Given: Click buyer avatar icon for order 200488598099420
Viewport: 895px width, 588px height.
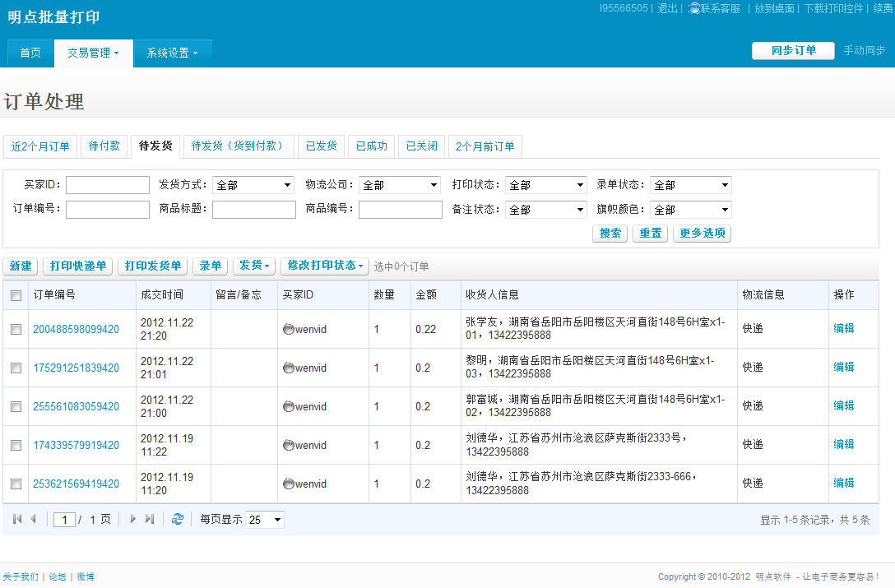Looking at the screenshot, I should pos(289,330).
